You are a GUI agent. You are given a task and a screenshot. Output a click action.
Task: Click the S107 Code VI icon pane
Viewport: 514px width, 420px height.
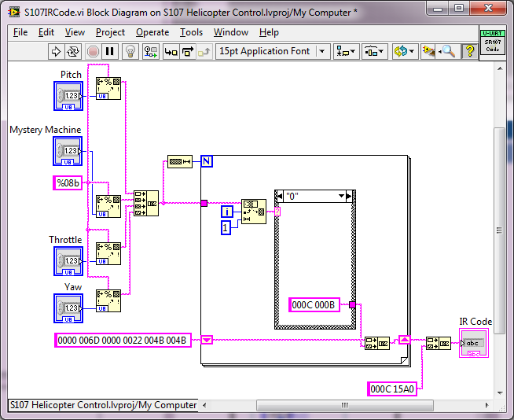click(492, 42)
